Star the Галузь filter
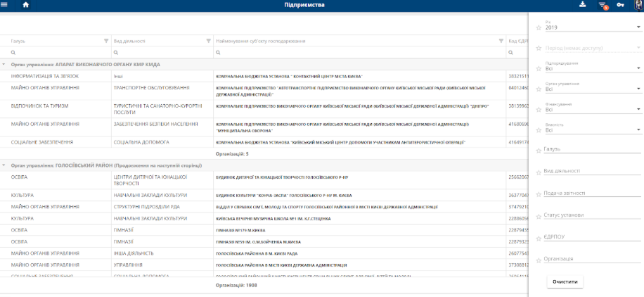The width and height of the screenshot is (644, 297). click(539, 151)
